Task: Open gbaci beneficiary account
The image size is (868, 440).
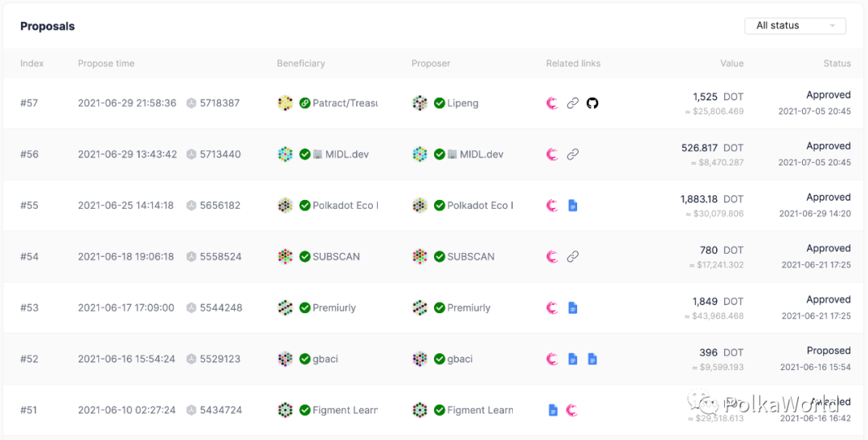Action: 325,359
